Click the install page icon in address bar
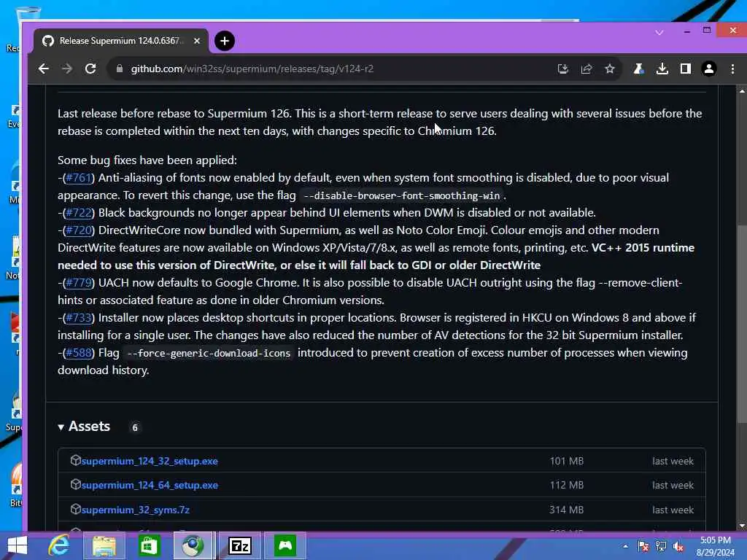747x560 pixels. pos(563,69)
